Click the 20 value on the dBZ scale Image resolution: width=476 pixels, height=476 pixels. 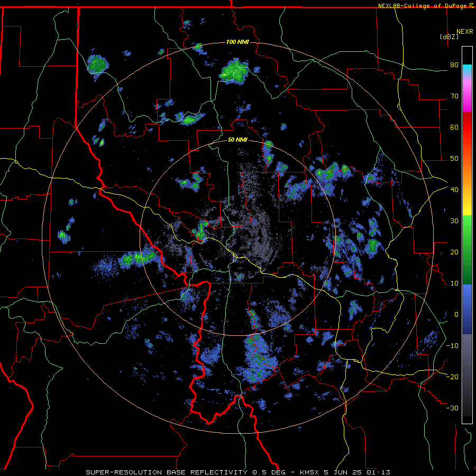pyautogui.click(x=454, y=252)
